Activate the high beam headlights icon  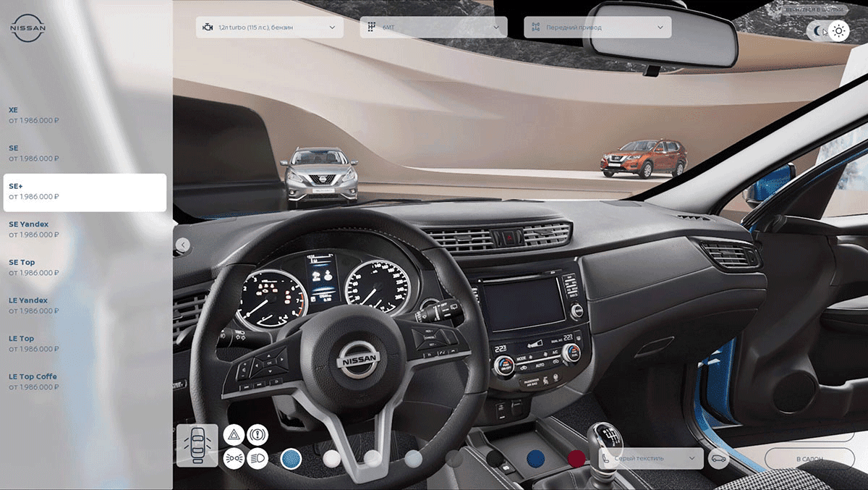point(258,458)
